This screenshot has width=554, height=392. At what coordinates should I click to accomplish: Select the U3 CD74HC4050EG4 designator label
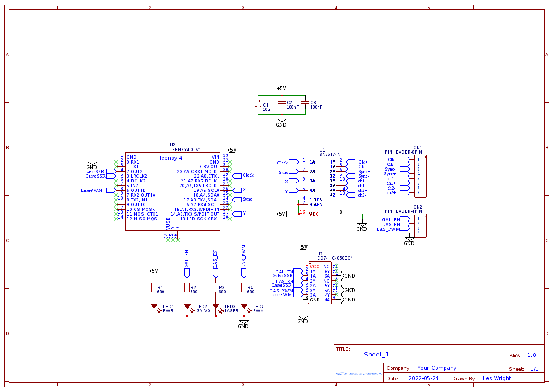(x=335, y=256)
